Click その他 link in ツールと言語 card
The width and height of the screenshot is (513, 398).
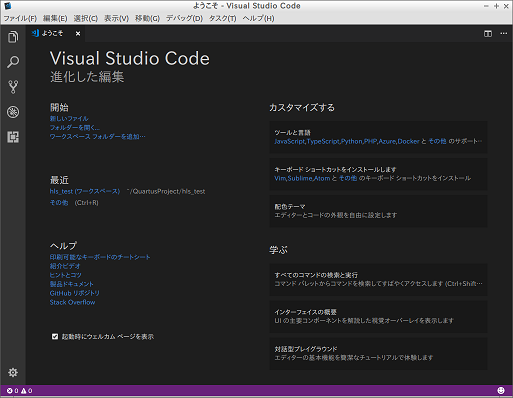(x=437, y=141)
